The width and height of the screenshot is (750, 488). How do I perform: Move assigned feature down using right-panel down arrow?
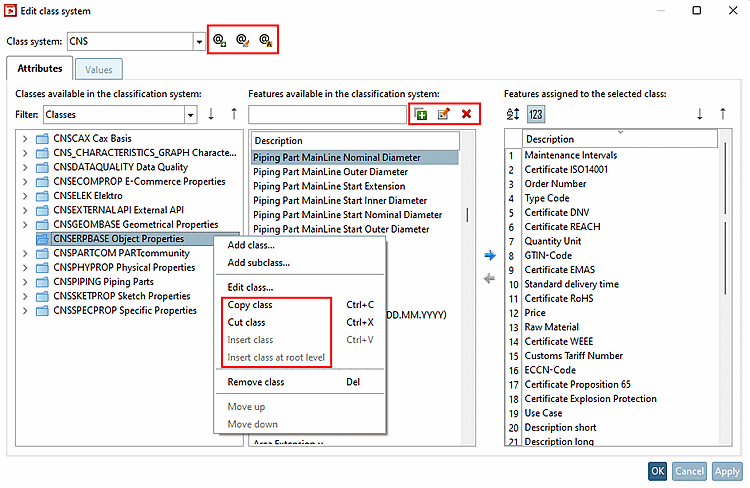click(700, 114)
